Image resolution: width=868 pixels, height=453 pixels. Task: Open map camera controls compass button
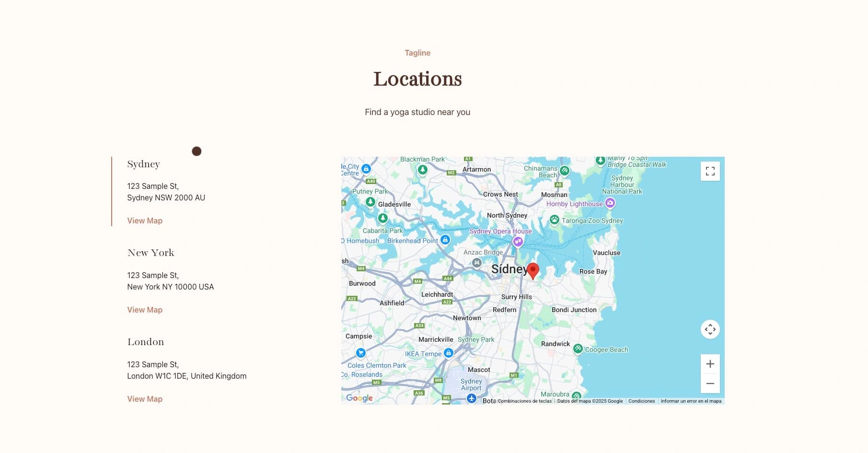710,329
